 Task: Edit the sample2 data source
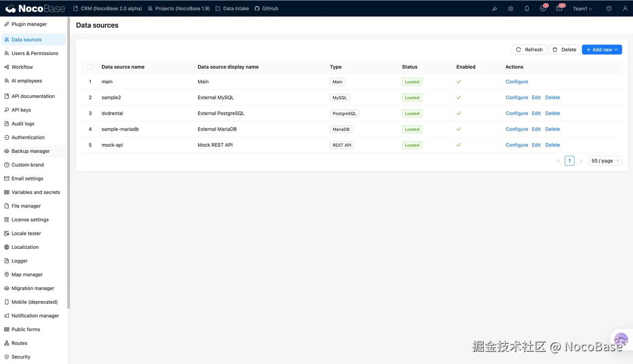[536, 97]
